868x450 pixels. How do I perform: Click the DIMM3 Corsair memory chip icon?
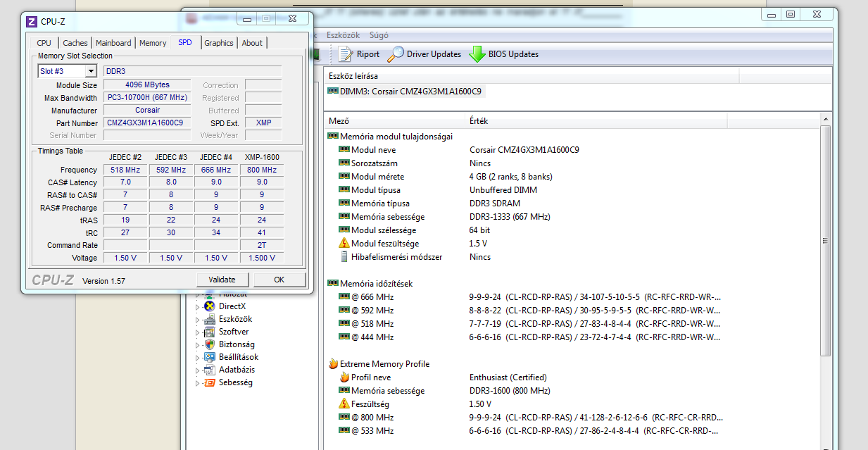(x=333, y=91)
